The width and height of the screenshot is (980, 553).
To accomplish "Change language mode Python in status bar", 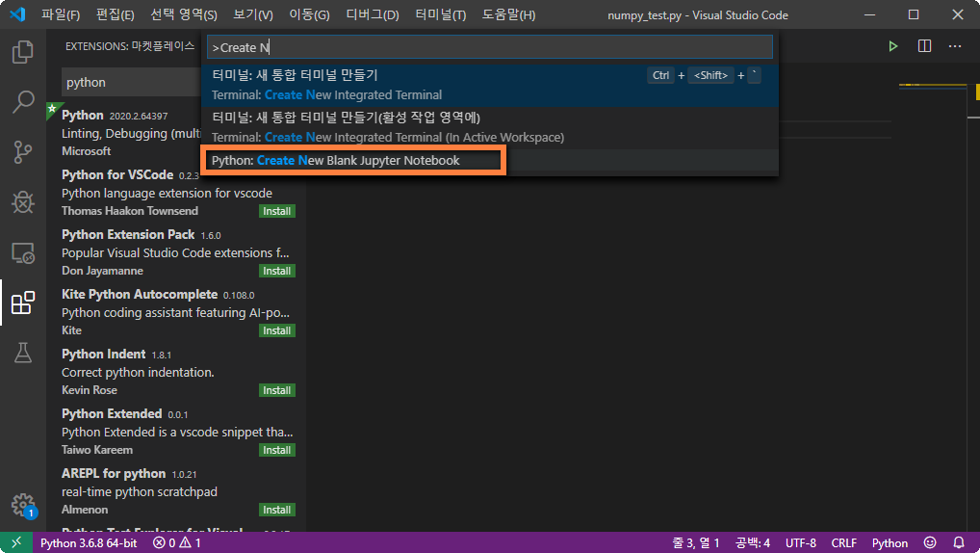I will [x=890, y=542].
